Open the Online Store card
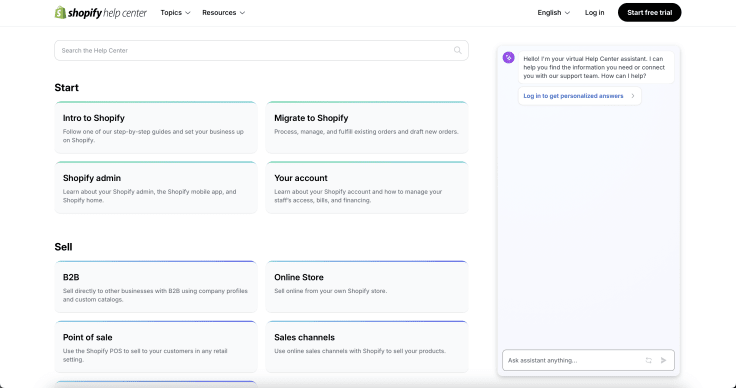The width and height of the screenshot is (736, 388). coord(367,287)
